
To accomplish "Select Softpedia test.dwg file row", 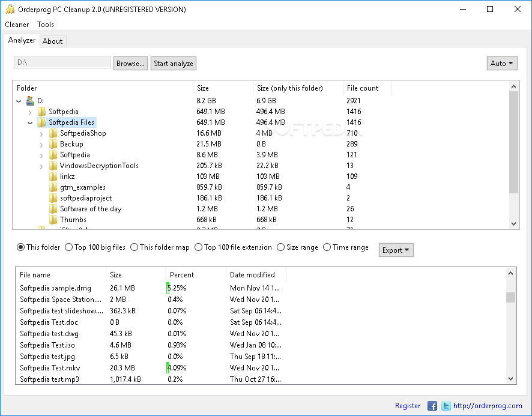I will 151,334.
